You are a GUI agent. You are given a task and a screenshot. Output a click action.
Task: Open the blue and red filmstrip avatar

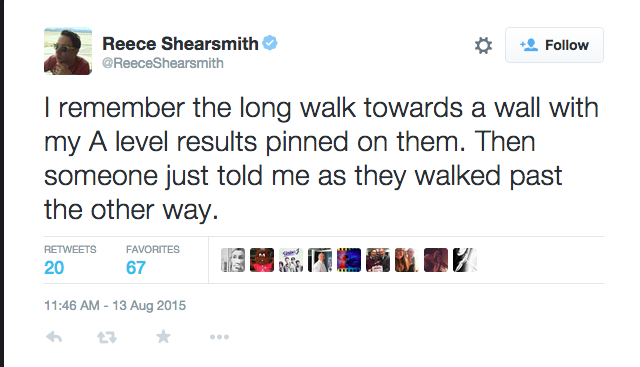(349, 260)
